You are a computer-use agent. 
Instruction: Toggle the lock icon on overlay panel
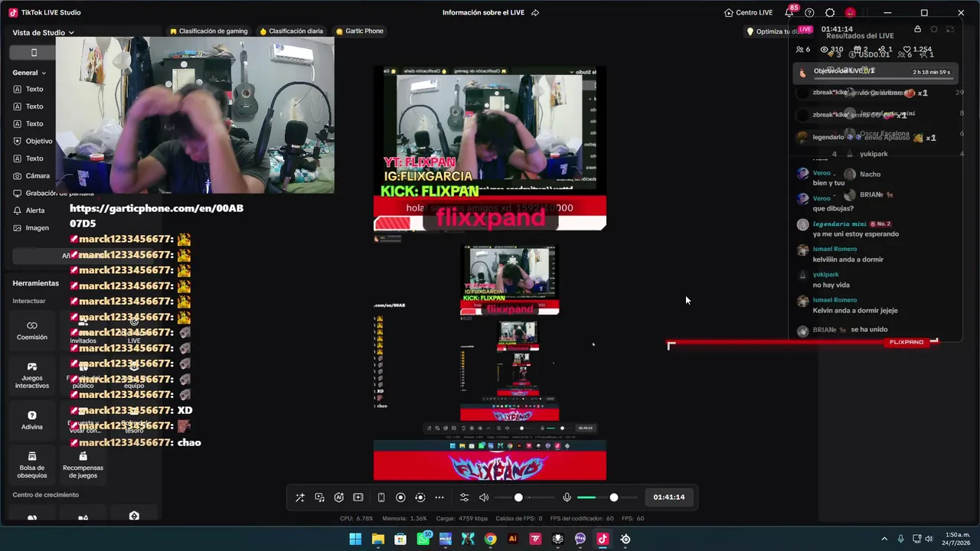click(917, 29)
